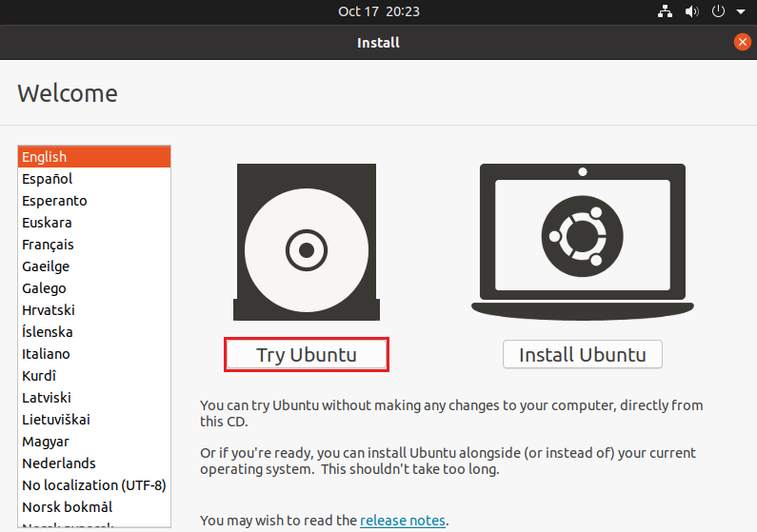Click the CD disc icon
The height and width of the screenshot is (532, 757).
[306, 249]
